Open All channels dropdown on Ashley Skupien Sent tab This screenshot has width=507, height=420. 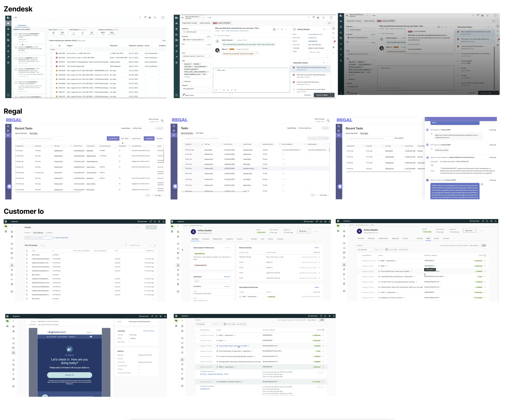click(x=365, y=249)
